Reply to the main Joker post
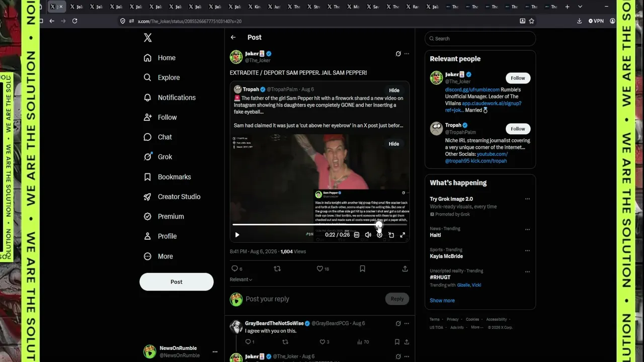The image size is (644, 362). click(236, 268)
